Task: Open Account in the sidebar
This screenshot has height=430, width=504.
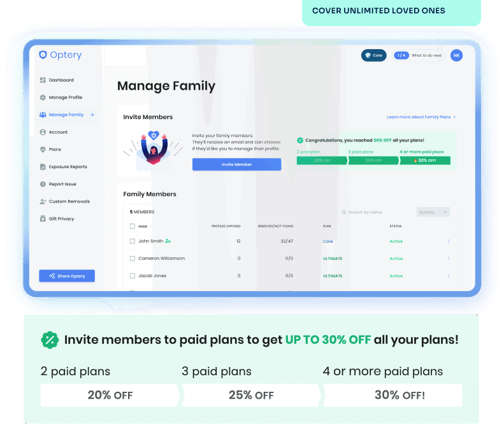Action: tap(58, 132)
